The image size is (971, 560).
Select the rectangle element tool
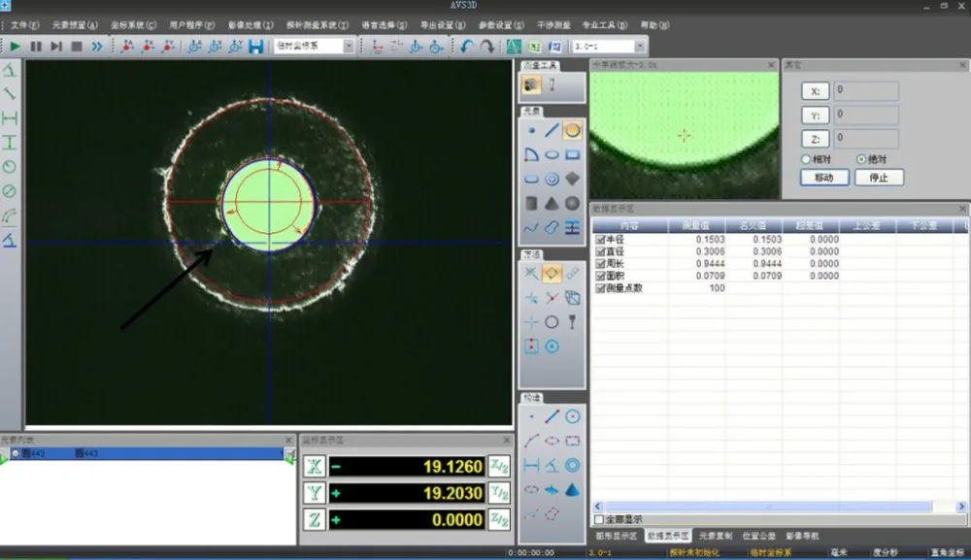click(x=572, y=154)
